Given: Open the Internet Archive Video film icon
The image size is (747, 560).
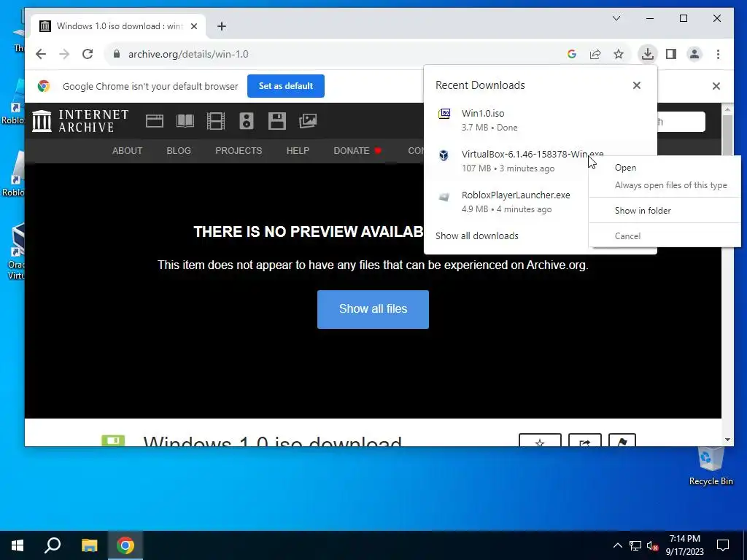Looking at the screenshot, I should [x=216, y=121].
